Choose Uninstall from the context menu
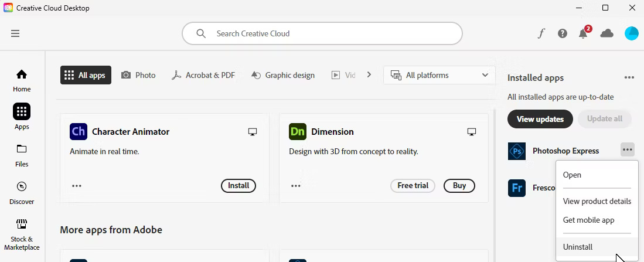The width and height of the screenshot is (644, 262). pos(597,247)
